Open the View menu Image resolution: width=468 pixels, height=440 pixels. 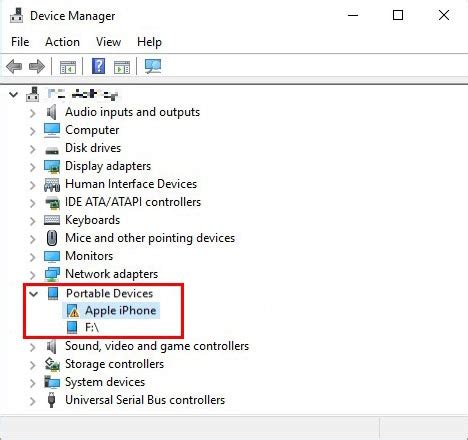coord(108,42)
